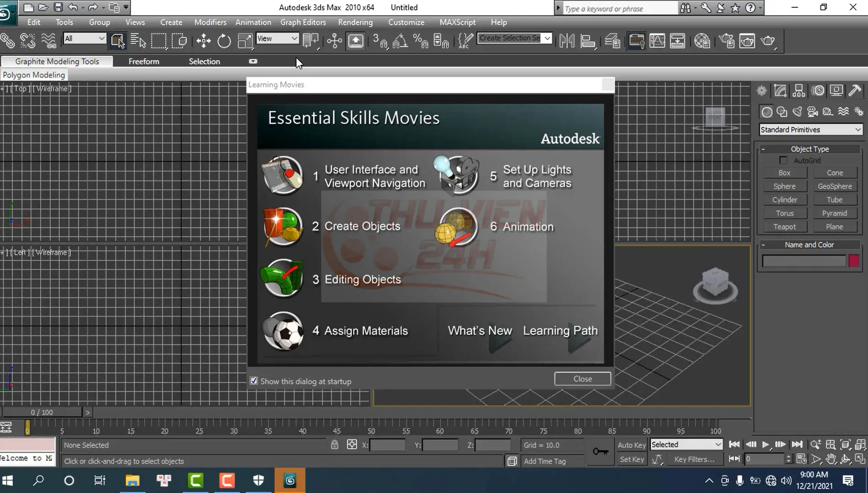
Task: Click the Key Filters button
Action: (x=694, y=459)
